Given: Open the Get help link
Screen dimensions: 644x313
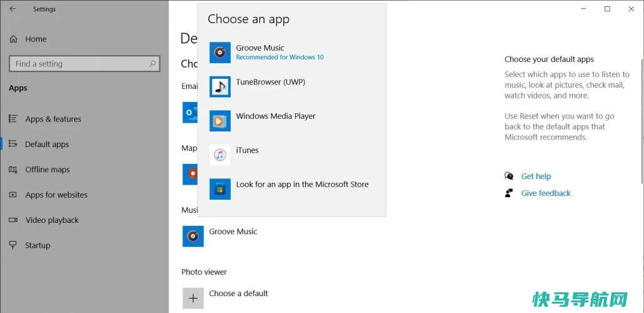Looking at the screenshot, I should (536, 176).
